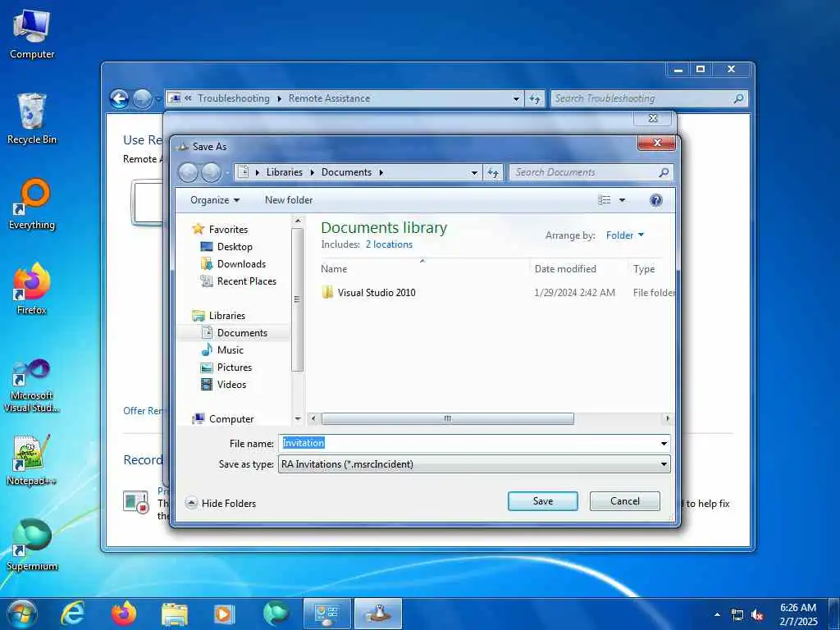Switch to the Control Panel taskbar window

point(326,614)
